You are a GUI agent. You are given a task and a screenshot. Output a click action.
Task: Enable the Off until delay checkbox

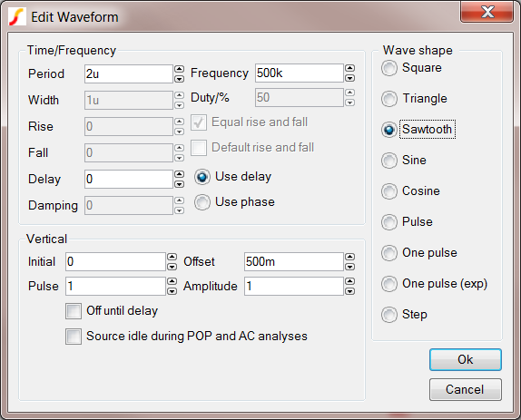point(74,311)
